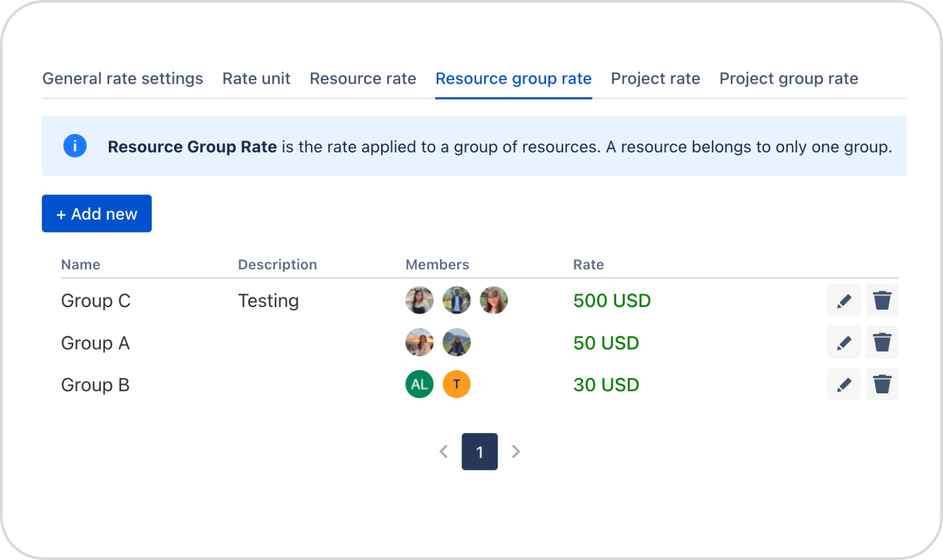Switch to Project group rate tab
Viewport: 943px width, 560px height.
click(x=788, y=79)
